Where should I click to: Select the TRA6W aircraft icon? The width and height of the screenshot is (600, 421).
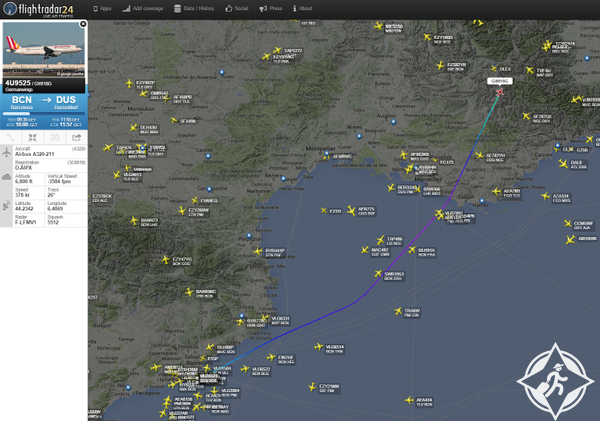coord(398,311)
